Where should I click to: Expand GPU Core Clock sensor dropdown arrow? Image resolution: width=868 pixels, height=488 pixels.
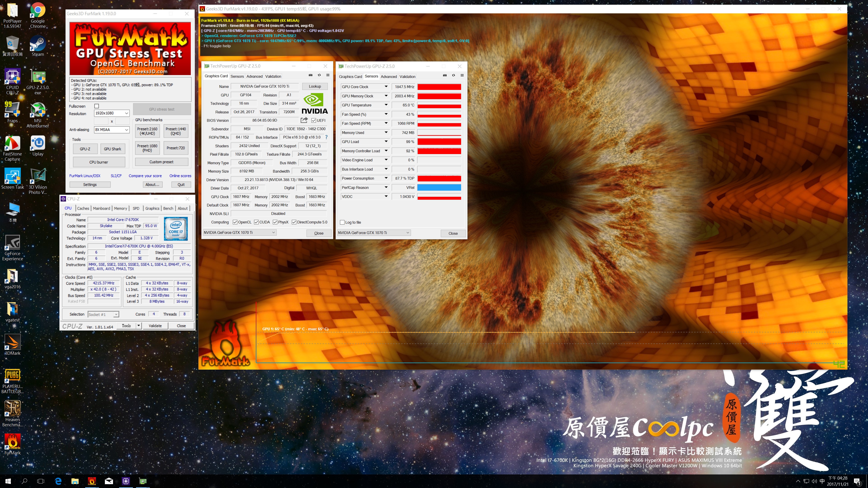[x=386, y=87]
